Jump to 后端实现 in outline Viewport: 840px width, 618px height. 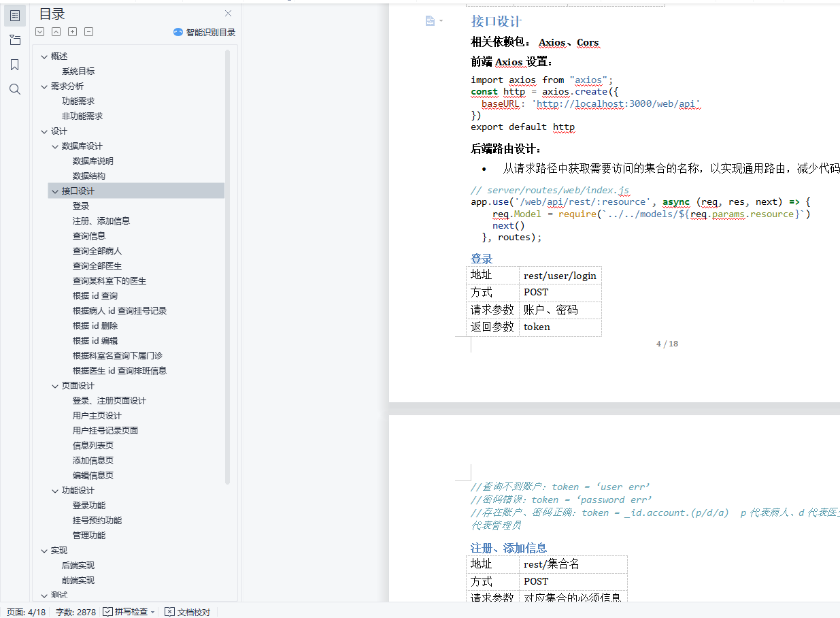click(x=78, y=566)
